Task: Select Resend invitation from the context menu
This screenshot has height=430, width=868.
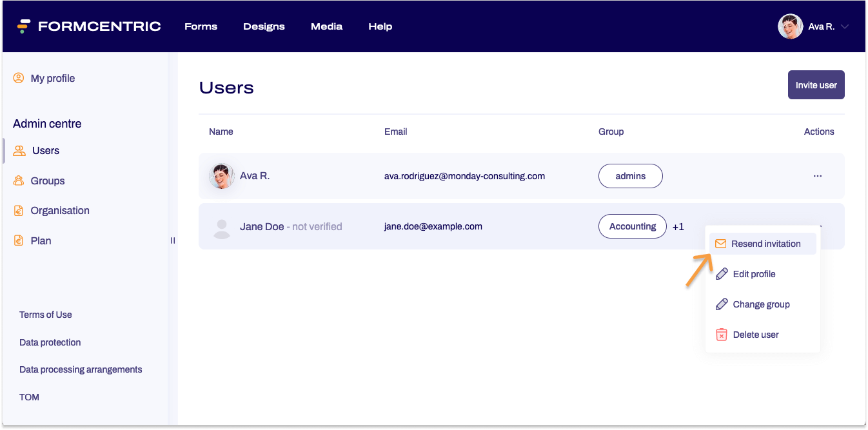Action: click(765, 243)
